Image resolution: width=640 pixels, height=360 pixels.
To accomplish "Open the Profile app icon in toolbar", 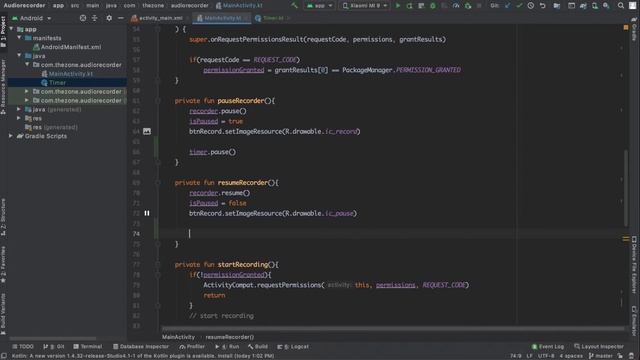I will tap(456, 6).
